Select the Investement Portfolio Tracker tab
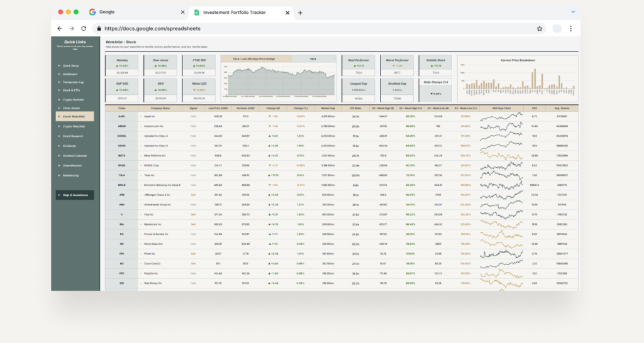The image size is (644, 343). 242,13
